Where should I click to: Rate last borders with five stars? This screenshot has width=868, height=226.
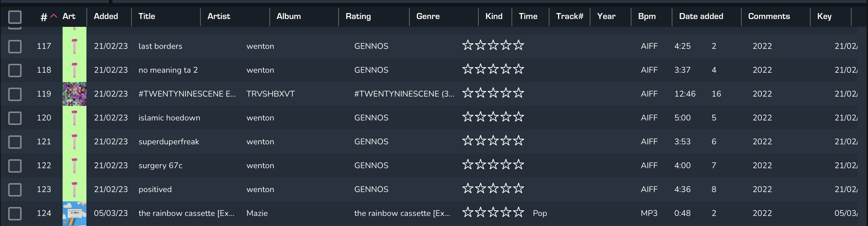519,45
